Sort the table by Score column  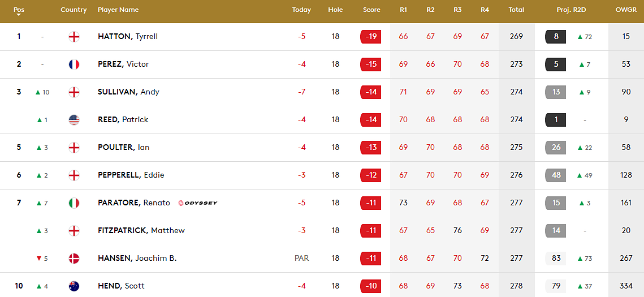click(371, 10)
